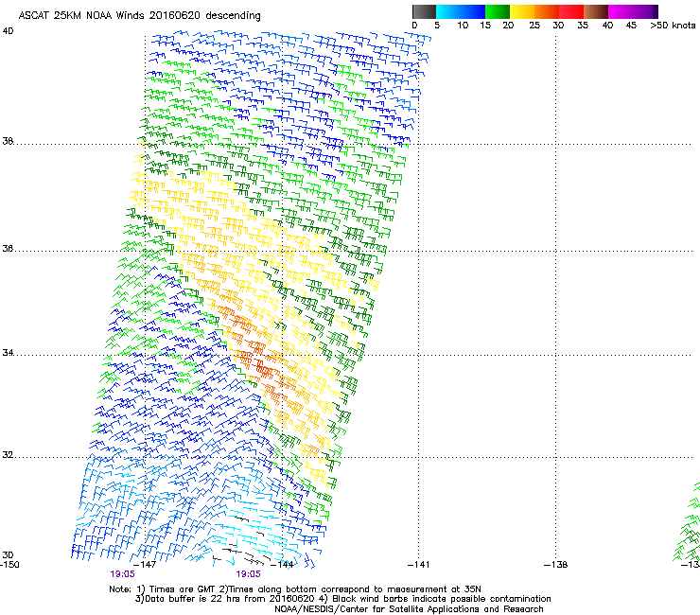The width and height of the screenshot is (700, 615).
Task: Click the latitude label '30'
Action: [8, 555]
